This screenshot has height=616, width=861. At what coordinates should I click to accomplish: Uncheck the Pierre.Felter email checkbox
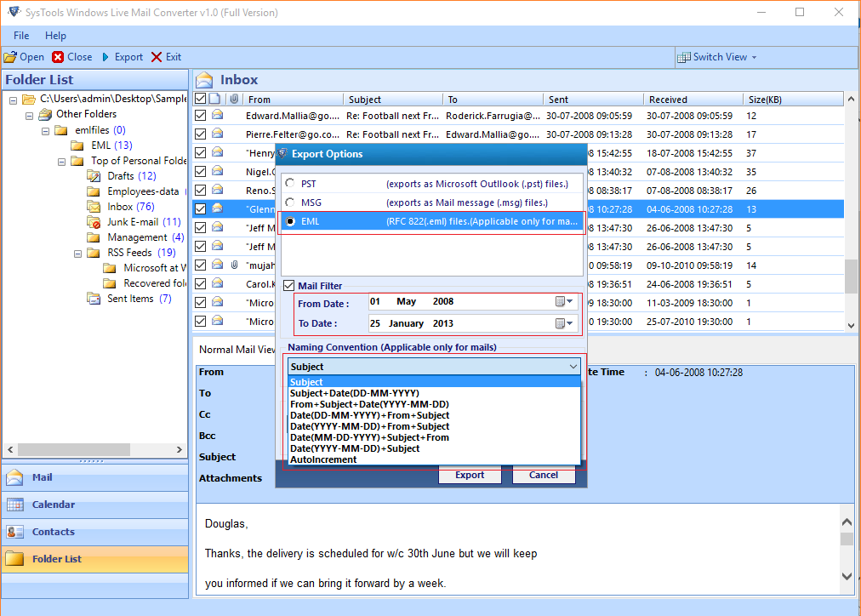(201, 134)
